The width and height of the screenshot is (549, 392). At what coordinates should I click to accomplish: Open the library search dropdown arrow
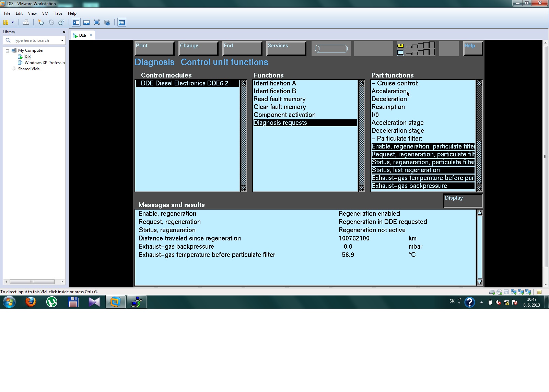pos(62,40)
